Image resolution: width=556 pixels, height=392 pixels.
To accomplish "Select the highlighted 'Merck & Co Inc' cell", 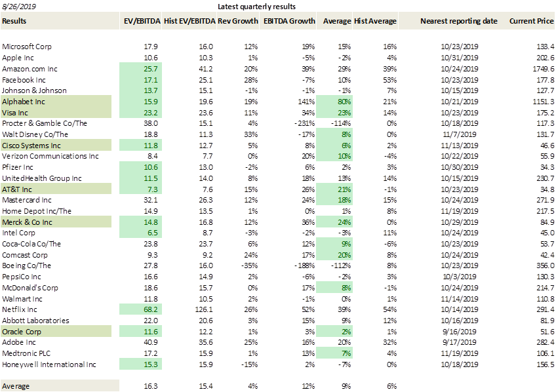I will pyautogui.click(x=56, y=222).
